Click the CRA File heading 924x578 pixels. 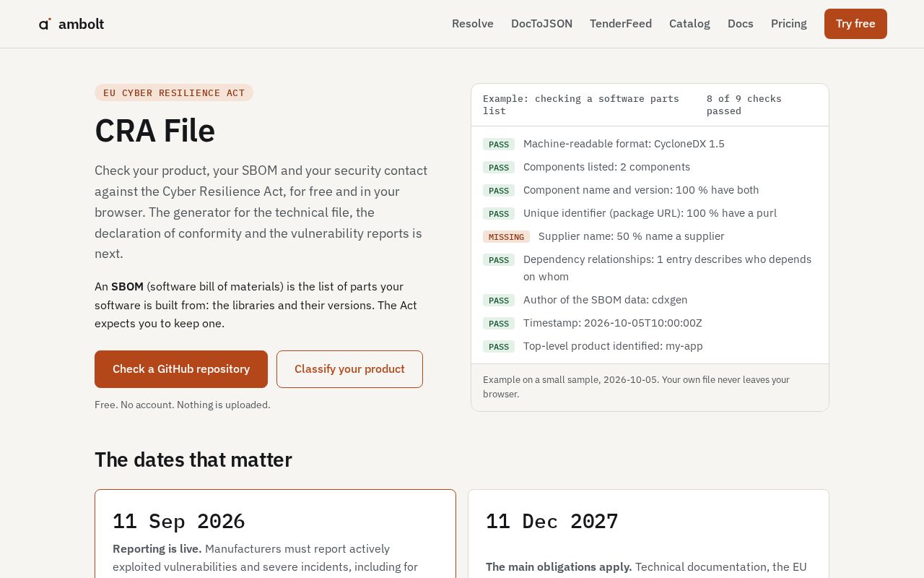click(x=155, y=131)
